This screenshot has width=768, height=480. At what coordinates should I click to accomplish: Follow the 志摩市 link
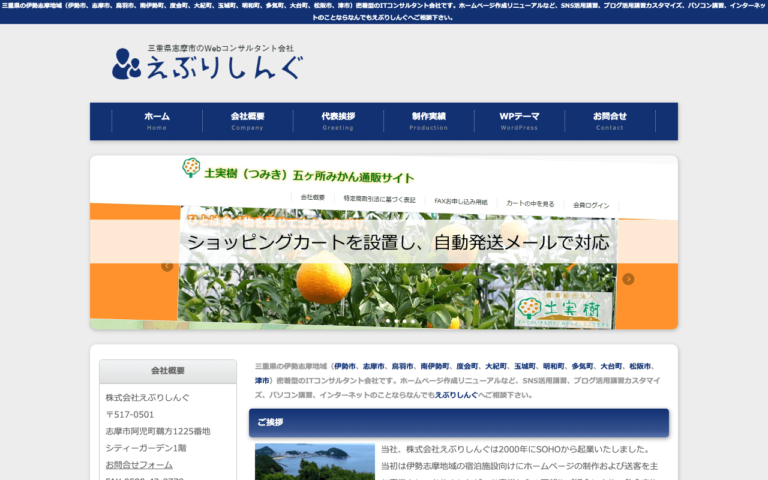pyautogui.click(x=374, y=366)
